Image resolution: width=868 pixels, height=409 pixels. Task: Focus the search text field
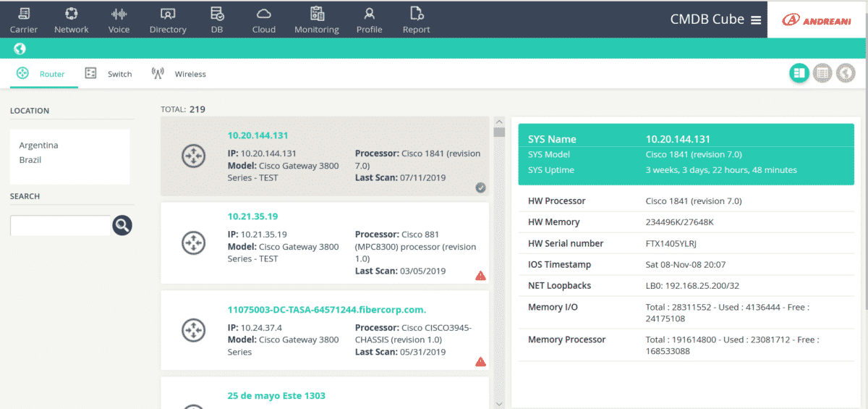pyautogui.click(x=61, y=225)
